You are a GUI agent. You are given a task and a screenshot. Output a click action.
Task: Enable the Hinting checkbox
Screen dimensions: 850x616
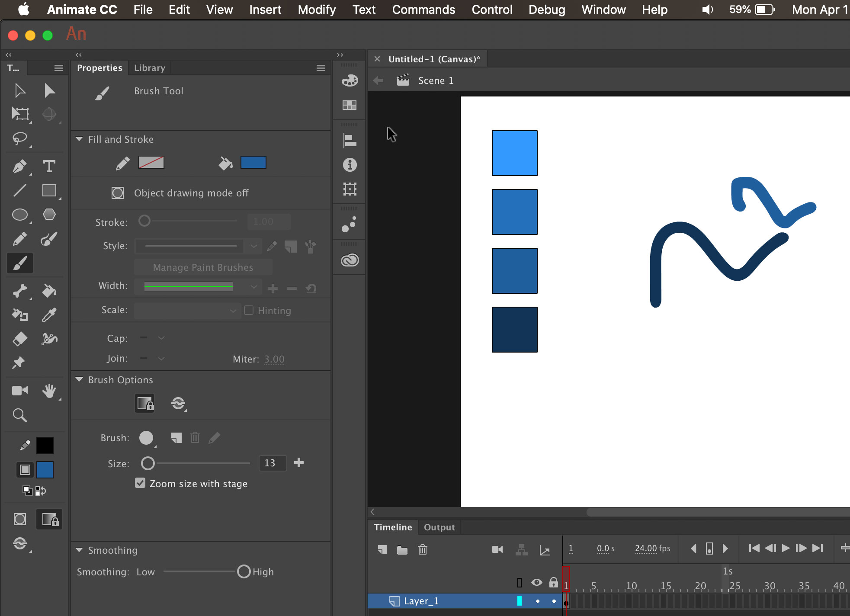pos(250,311)
